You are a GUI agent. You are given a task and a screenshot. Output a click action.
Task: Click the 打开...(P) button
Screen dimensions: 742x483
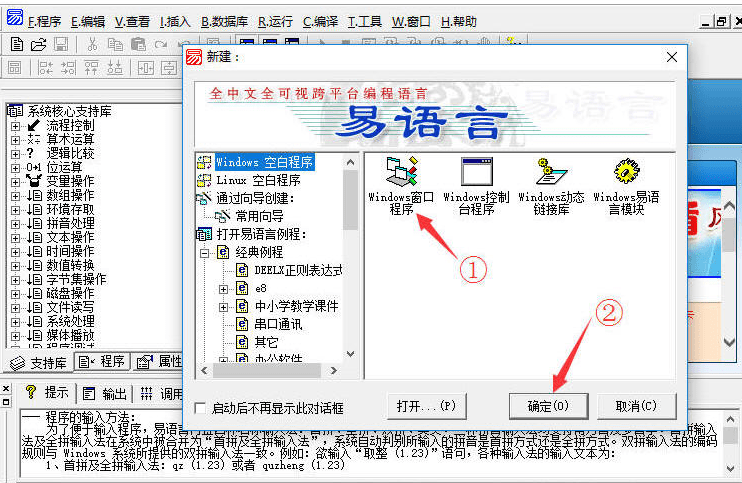tap(426, 406)
